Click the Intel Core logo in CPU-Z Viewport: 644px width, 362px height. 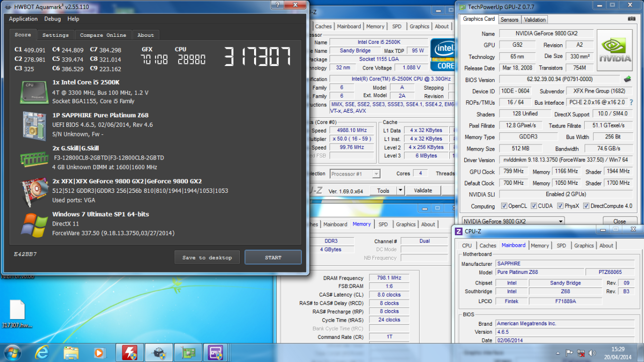[x=443, y=54]
